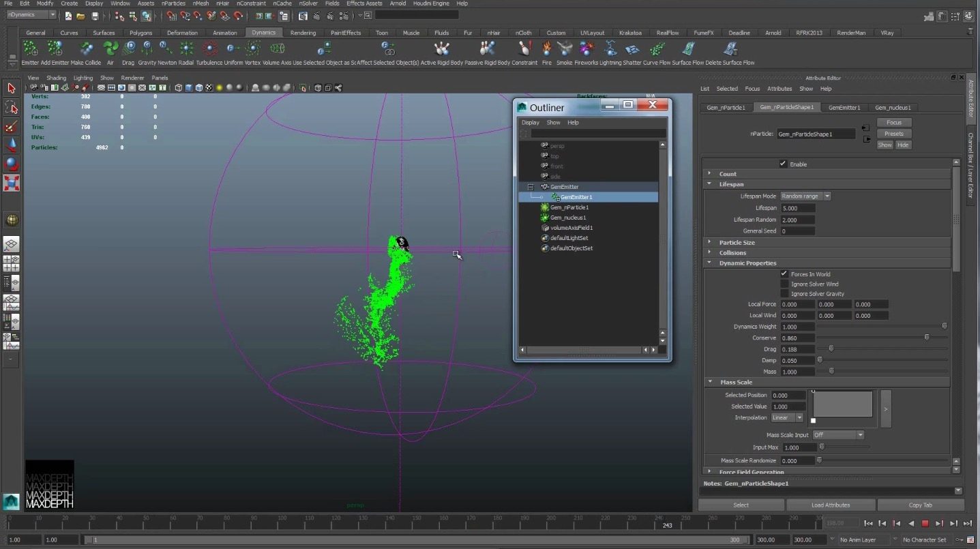Screen dimensions: 980x549
Task: Switch to the Rendering shelf tab
Action: coord(303,33)
